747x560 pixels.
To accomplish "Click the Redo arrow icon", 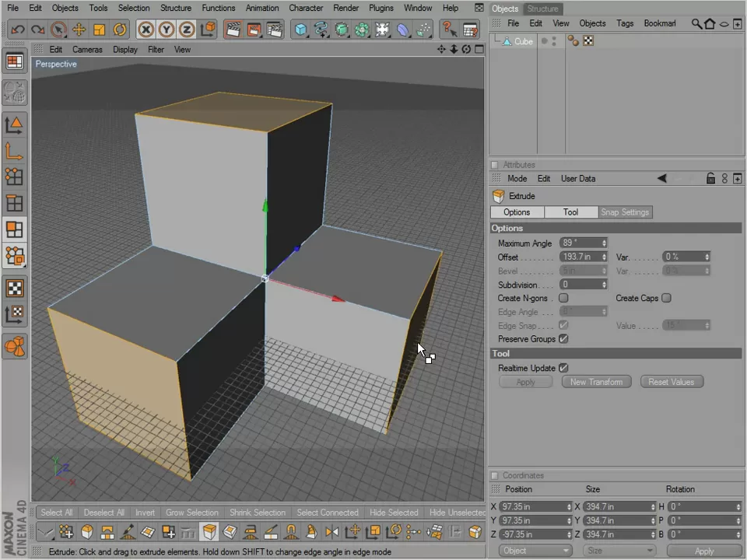I will (37, 30).
